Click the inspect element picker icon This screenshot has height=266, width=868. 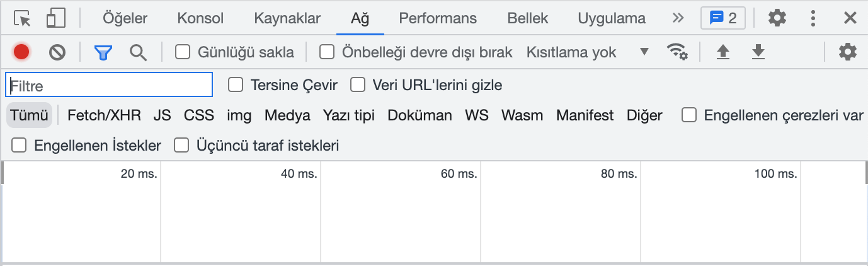22,18
